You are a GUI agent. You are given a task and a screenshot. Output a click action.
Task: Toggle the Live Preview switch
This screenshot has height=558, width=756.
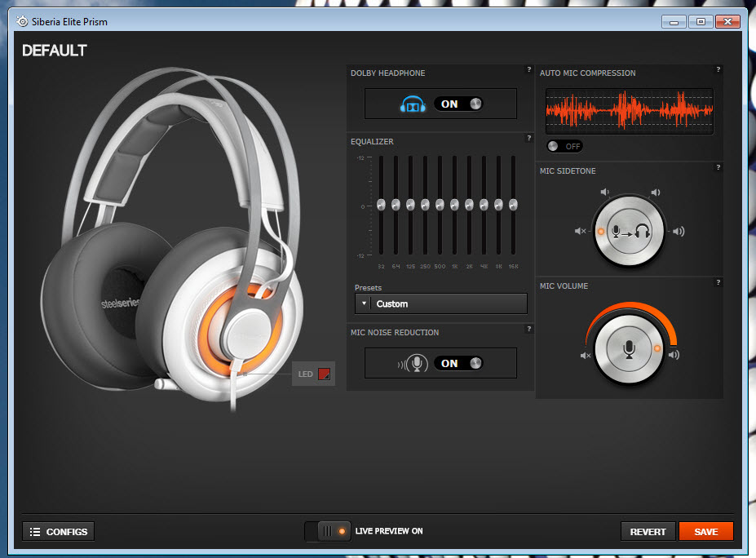[x=328, y=531]
